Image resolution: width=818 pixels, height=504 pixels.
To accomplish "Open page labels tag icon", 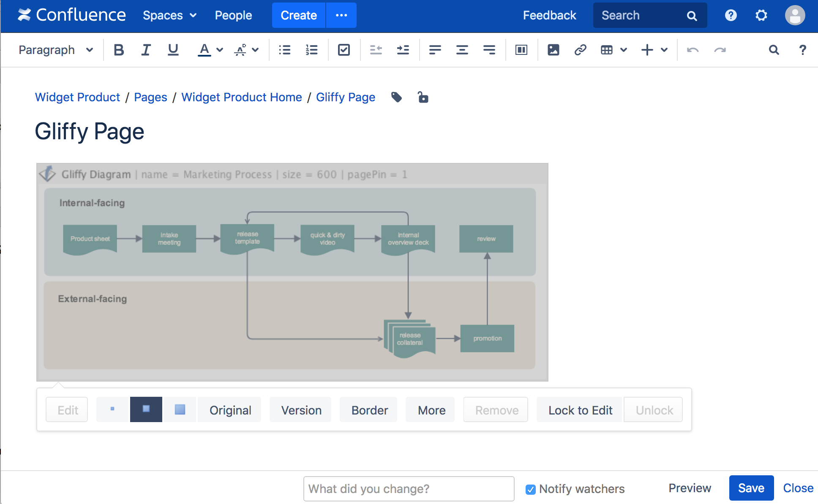I will (x=396, y=97).
